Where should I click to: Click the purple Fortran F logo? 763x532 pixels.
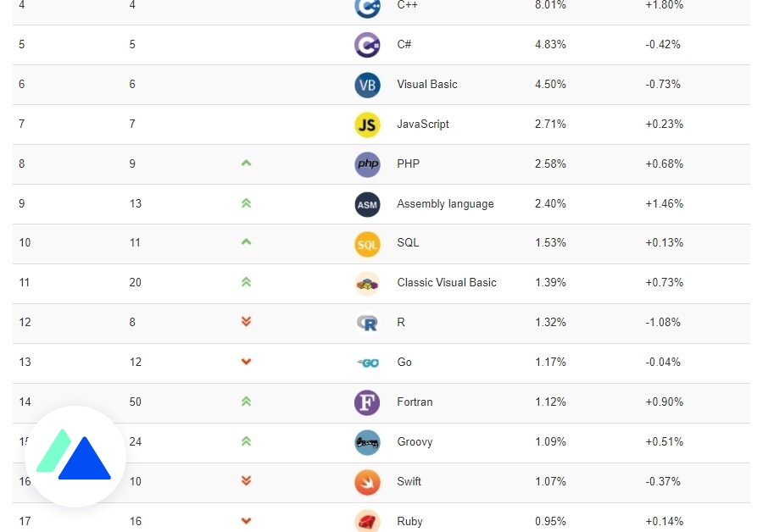pyautogui.click(x=367, y=402)
